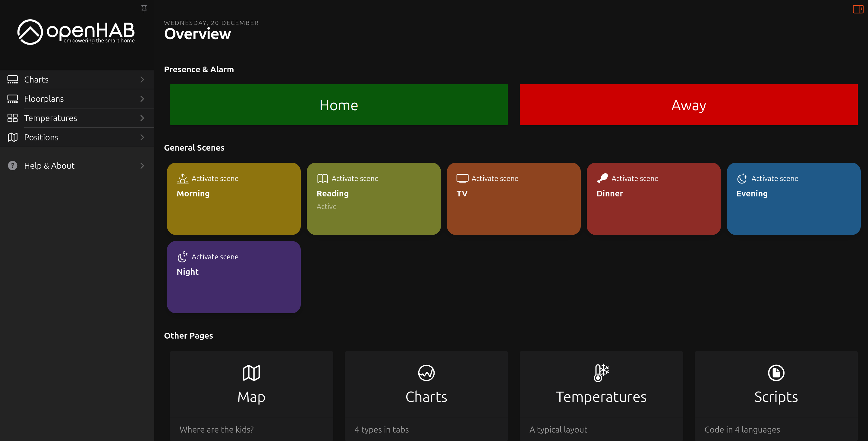
Task: Open the right panel toggle icon
Action: tap(858, 9)
